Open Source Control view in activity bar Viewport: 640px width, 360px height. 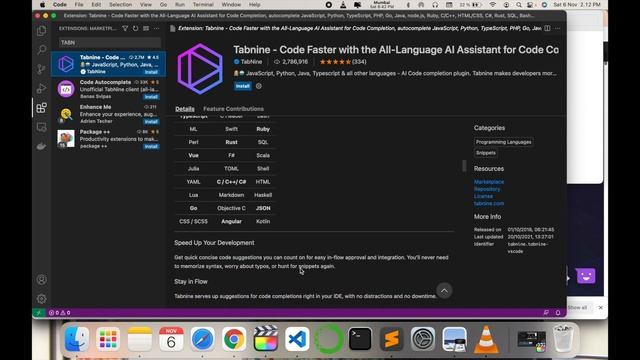[x=41, y=69]
